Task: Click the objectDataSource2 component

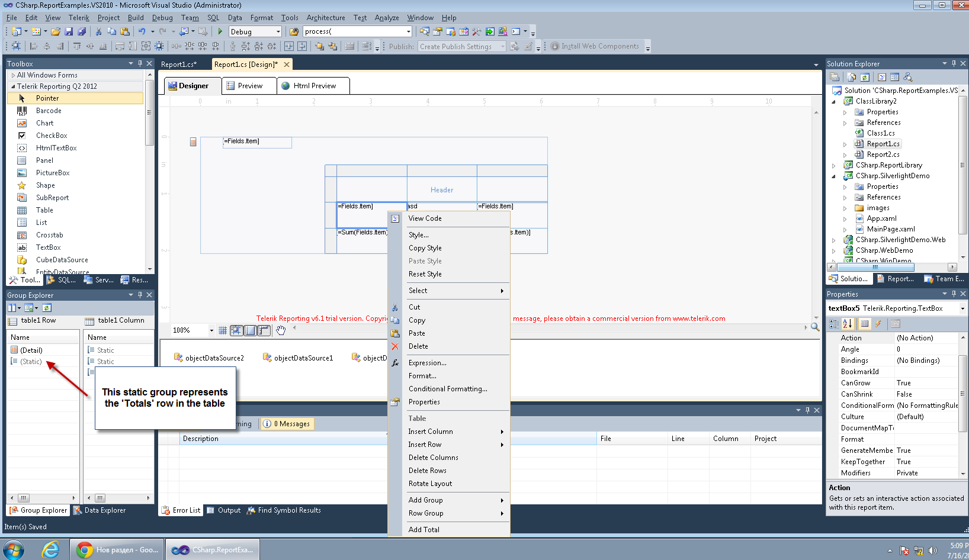Action: pos(209,358)
